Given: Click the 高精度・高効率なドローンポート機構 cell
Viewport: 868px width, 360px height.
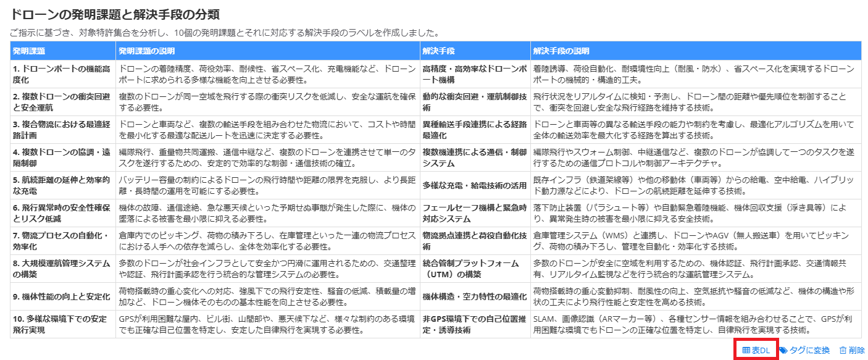Looking at the screenshot, I should coord(474,74).
